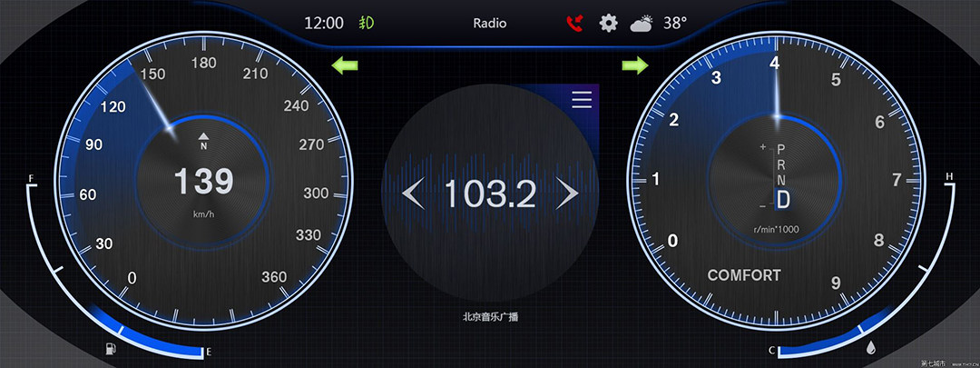Image resolution: width=980 pixels, height=368 pixels.
Task: Select park gear P in gear selector
Action: pos(781,148)
